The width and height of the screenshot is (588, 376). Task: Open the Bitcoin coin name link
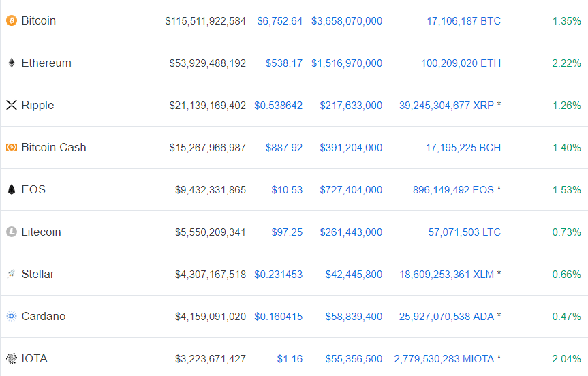39,20
